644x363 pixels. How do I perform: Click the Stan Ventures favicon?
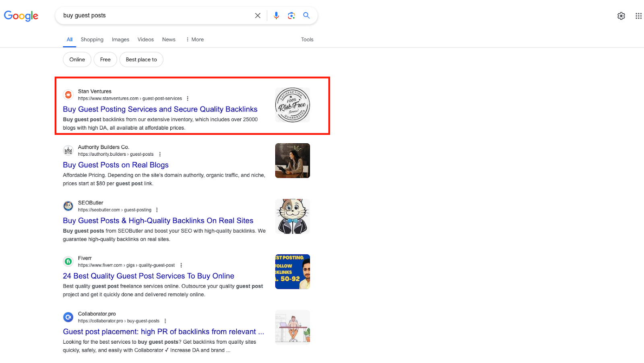[68, 95]
